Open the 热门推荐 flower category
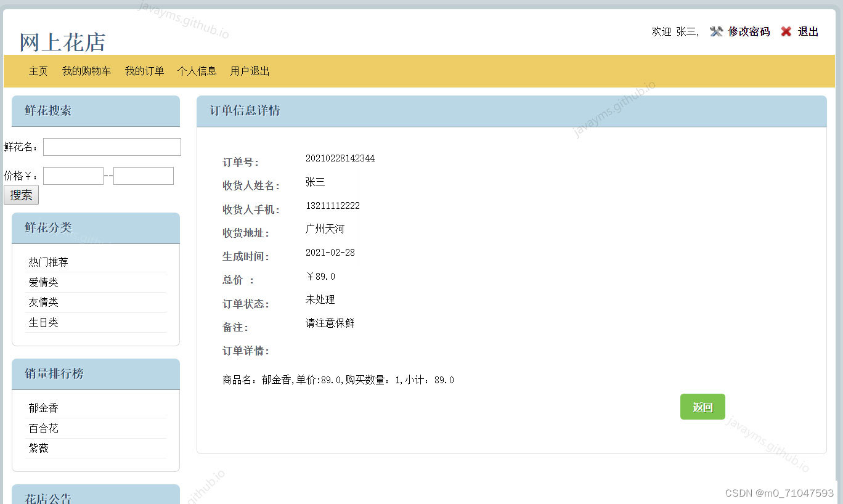Image resolution: width=843 pixels, height=504 pixels. click(48, 261)
